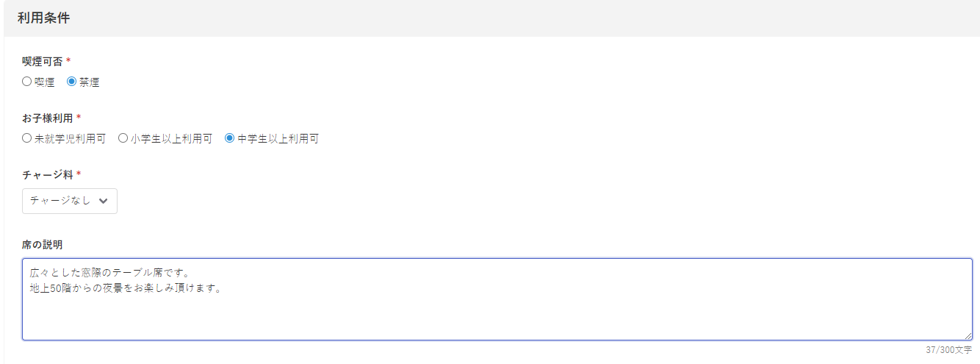Click the 席の説明 label text
The height and width of the screenshot is (364, 980).
(43, 244)
